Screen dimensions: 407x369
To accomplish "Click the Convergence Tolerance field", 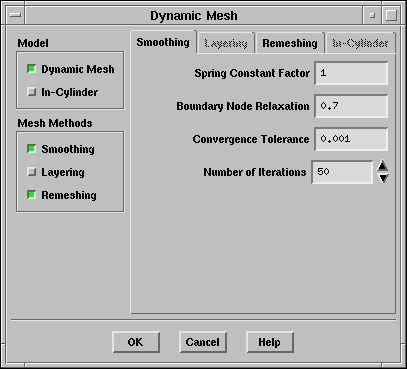I will [351, 139].
